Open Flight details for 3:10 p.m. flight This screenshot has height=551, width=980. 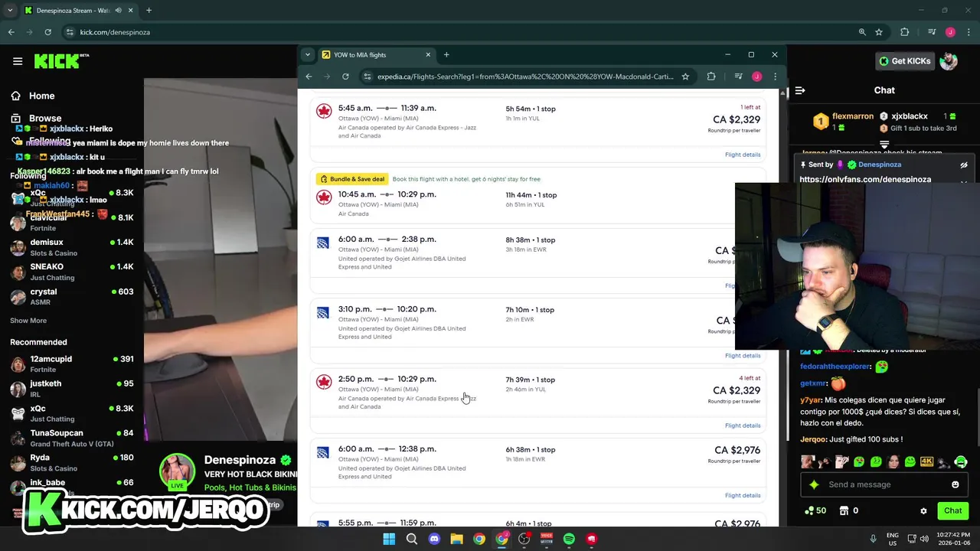[x=743, y=355]
